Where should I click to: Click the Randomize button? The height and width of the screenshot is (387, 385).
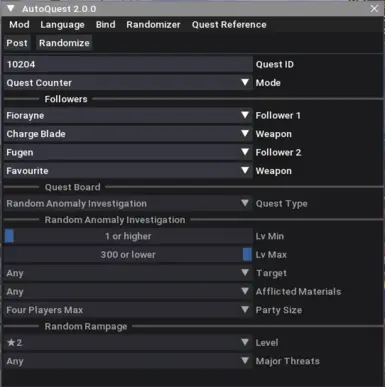click(64, 43)
